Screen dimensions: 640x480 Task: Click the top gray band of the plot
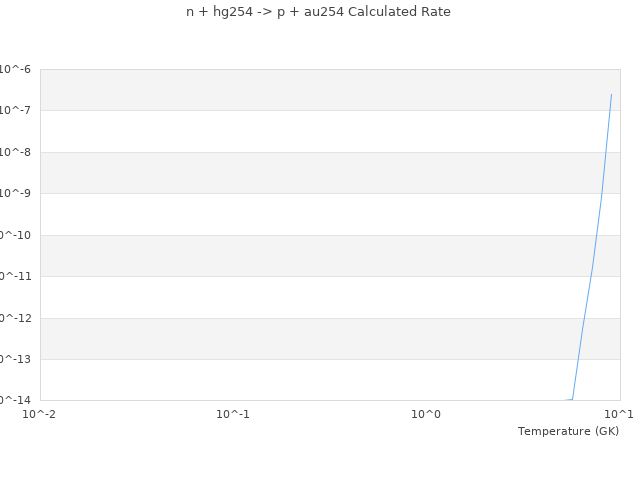tap(330, 90)
